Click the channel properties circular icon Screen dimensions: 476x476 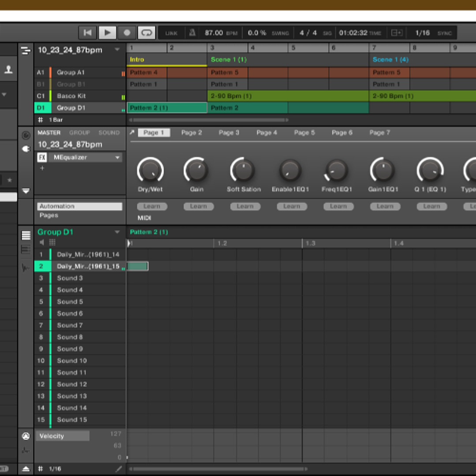26,135
